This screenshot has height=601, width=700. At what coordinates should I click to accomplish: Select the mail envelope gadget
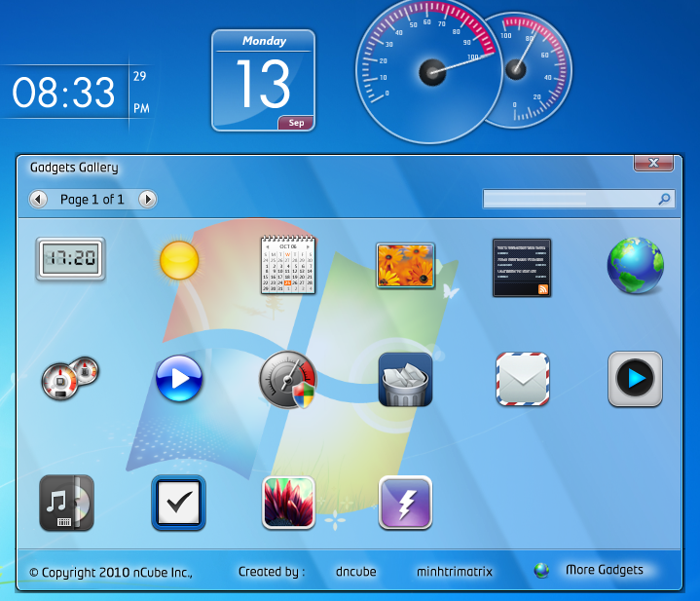click(522, 379)
